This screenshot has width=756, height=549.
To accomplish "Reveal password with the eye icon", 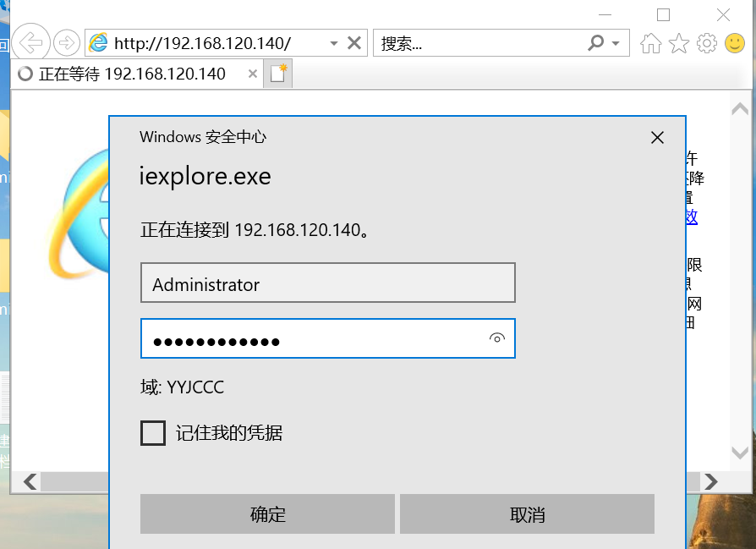I will [497, 338].
